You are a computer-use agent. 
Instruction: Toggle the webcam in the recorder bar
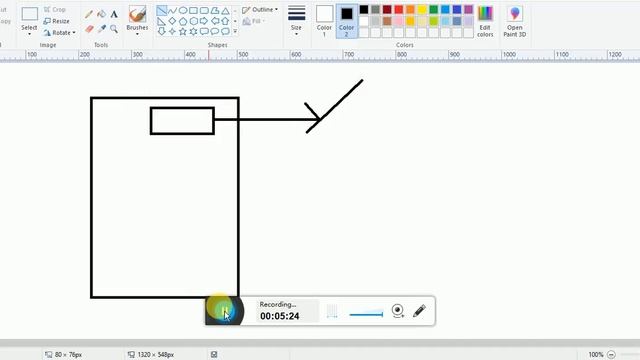click(x=398, y=311)
